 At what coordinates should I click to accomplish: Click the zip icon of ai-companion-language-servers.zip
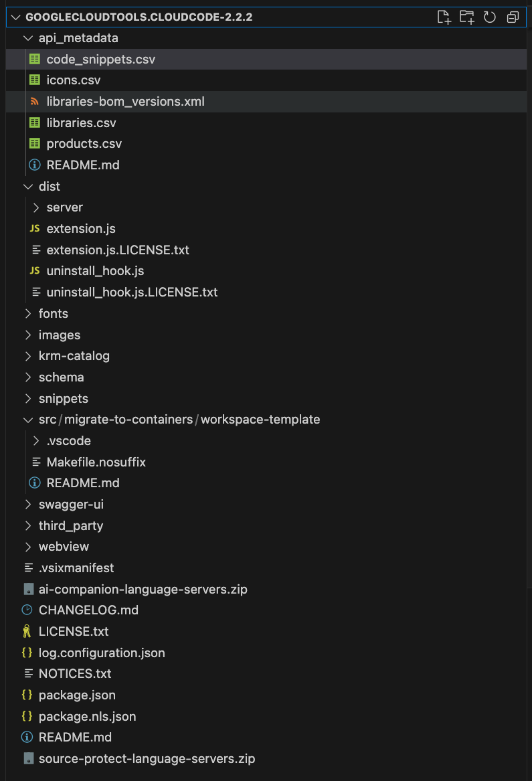click(x=29, y=589)
